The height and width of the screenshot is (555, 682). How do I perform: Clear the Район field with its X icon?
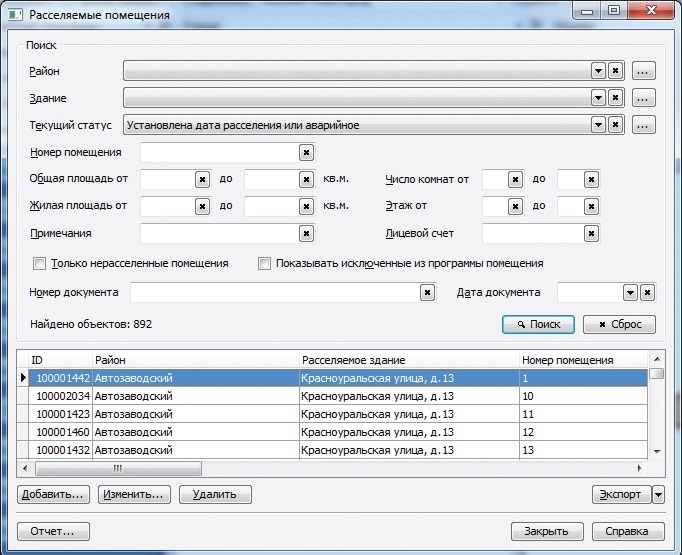[616, 71]
